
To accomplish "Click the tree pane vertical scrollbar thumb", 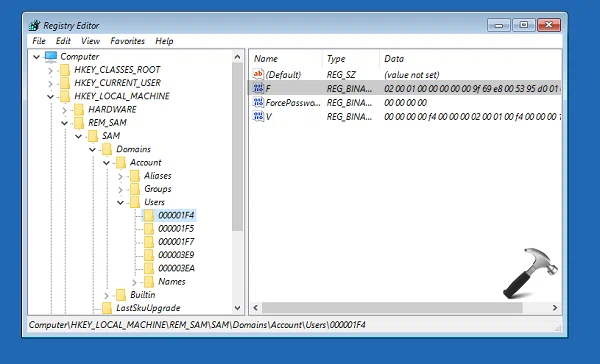I will (237, 147).
